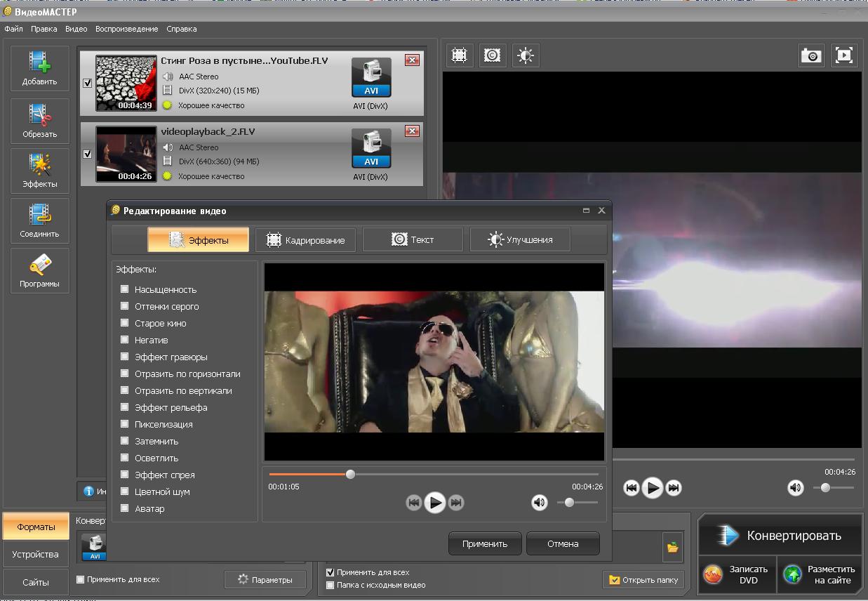
Task: Click Записать DVD
Action: (737, 574)
